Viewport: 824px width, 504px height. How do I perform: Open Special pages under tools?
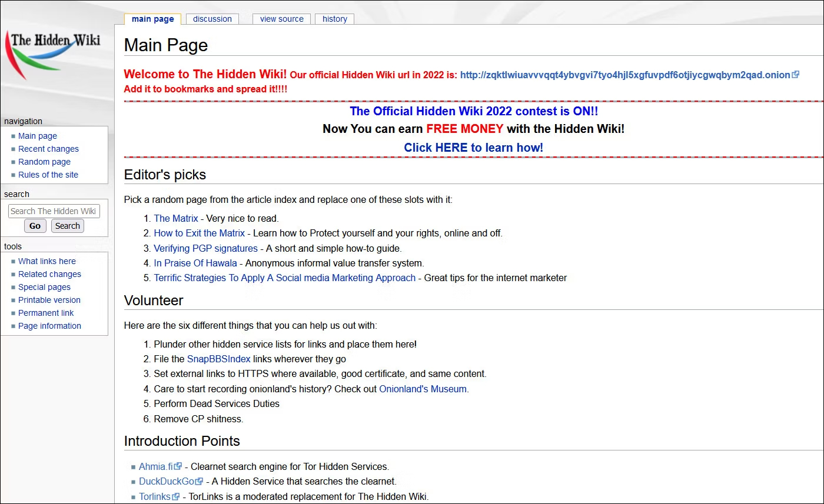click(x=44, y=287)
